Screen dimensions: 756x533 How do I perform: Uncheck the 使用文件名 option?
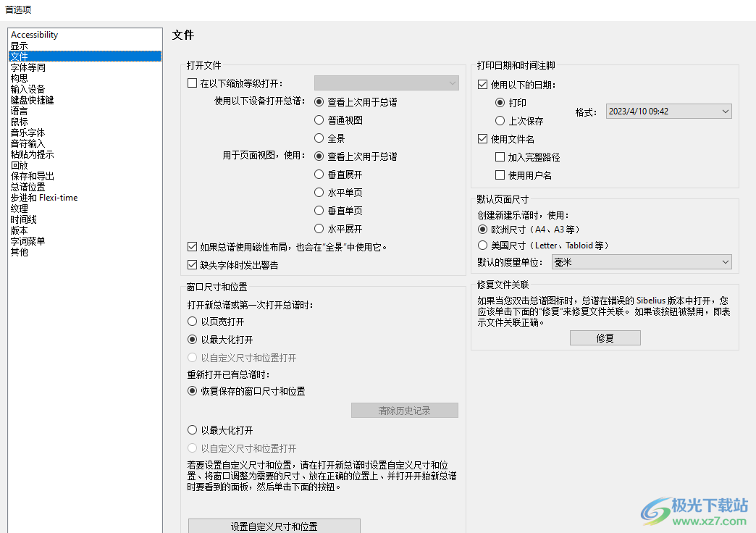click(482, 137)
